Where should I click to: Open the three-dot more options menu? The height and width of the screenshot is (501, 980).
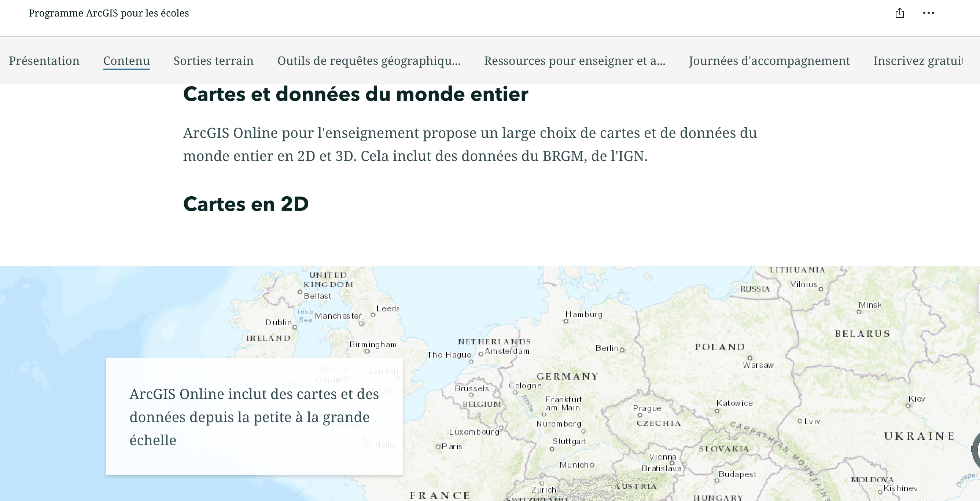928,13
